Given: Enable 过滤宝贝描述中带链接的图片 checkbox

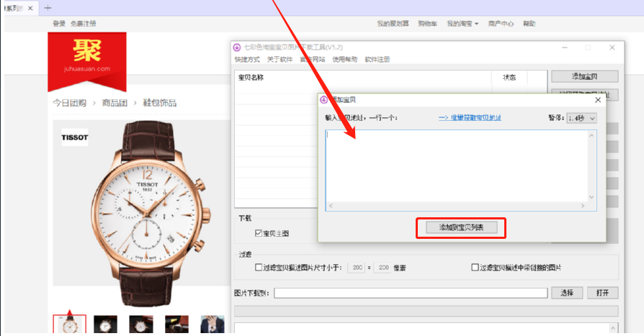Looking at the screenshot, I should [475, 268].
